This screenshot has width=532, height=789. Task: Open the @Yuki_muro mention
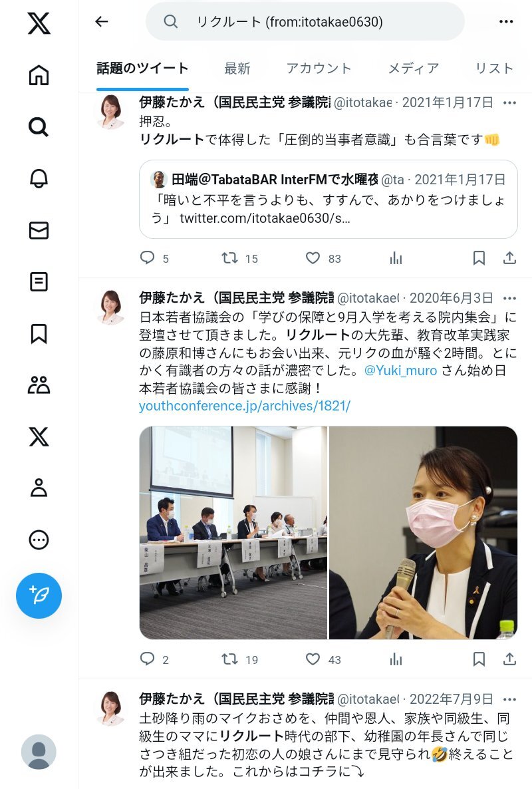pyautogui.click(x=400, y=371)
